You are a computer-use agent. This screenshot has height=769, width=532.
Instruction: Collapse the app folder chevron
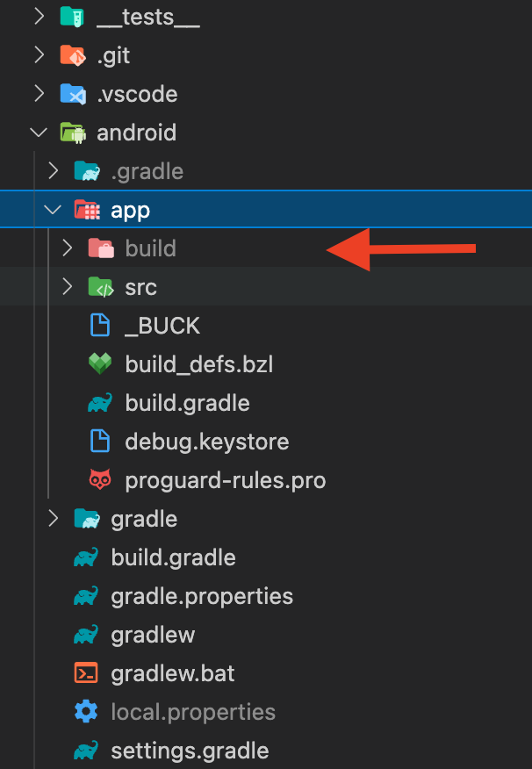(x=53, y=210)
